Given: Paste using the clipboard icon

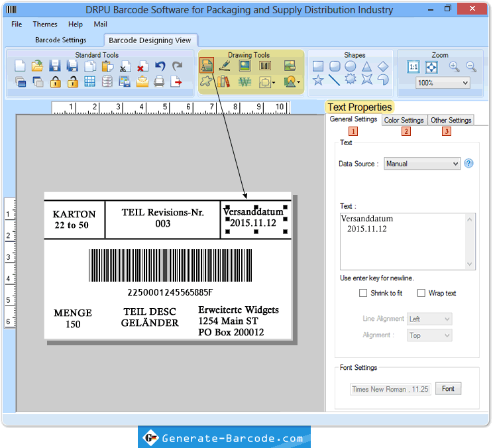Looking at the screenshot, I should click(107, 66).
